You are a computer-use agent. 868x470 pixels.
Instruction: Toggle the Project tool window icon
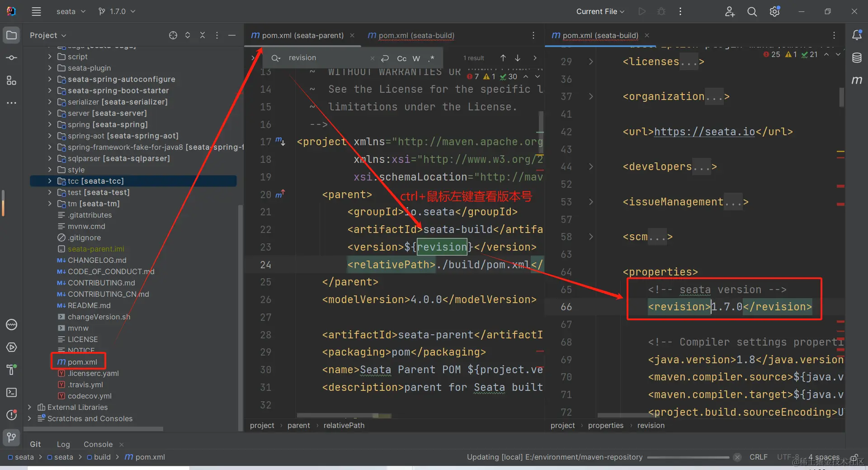pyautogui.click(x=12, y=35)
